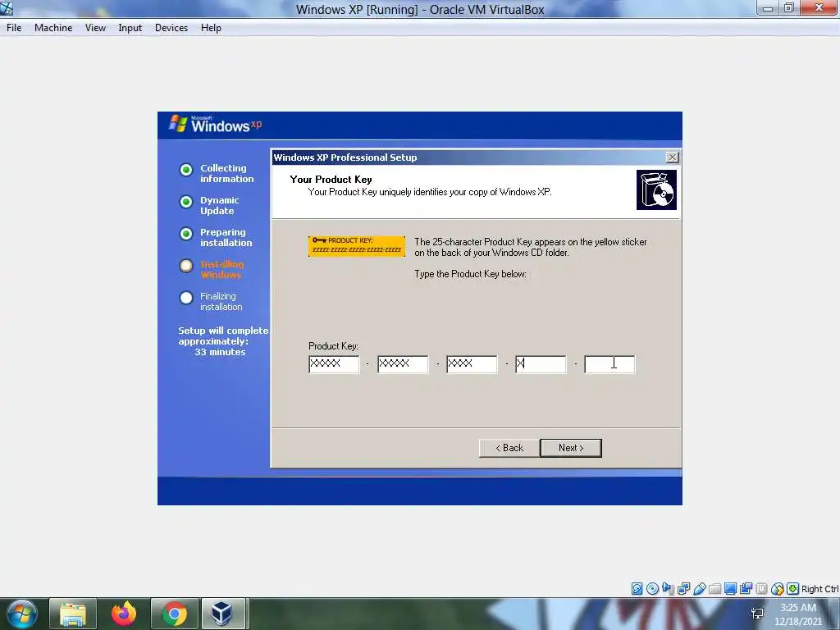Click the second product key field

[x=403, y=364]
